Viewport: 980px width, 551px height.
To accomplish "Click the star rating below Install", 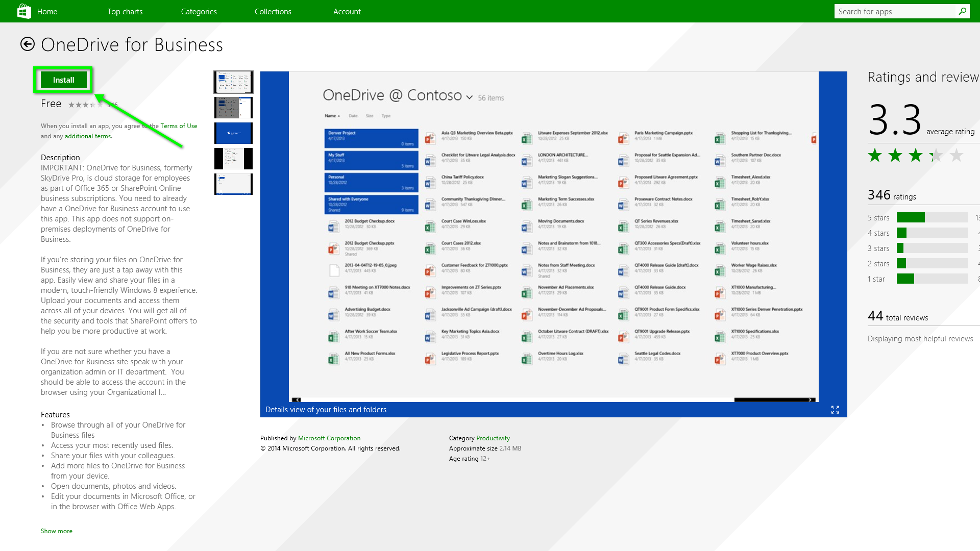I will click(85, 105).
